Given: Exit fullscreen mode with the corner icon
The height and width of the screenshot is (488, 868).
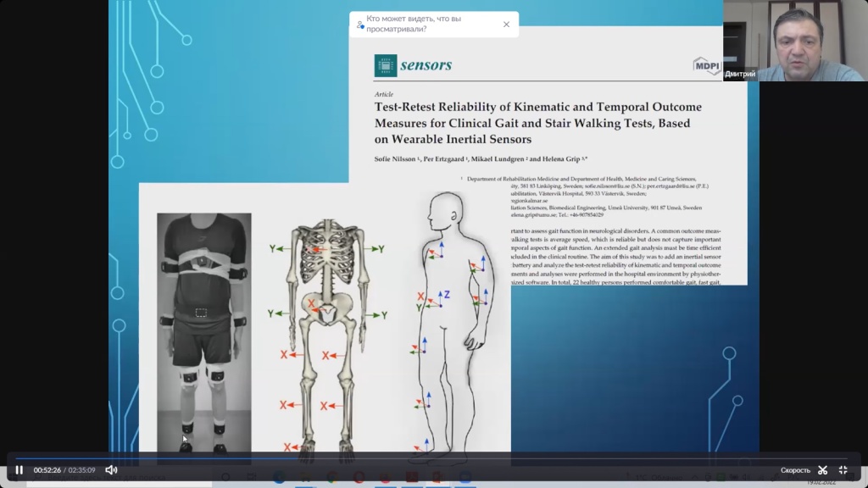Looking at the screenshot, I should pos(843,469).
